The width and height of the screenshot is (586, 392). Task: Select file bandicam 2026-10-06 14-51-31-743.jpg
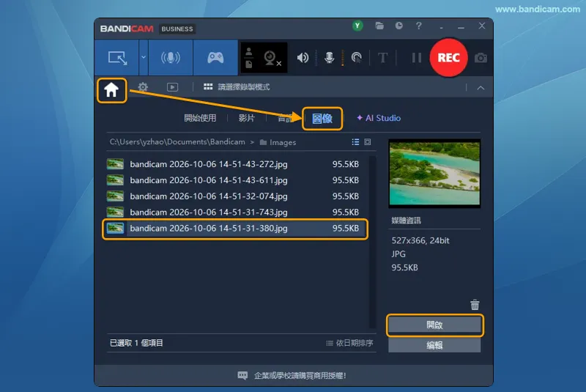click(x=234, y=212)
